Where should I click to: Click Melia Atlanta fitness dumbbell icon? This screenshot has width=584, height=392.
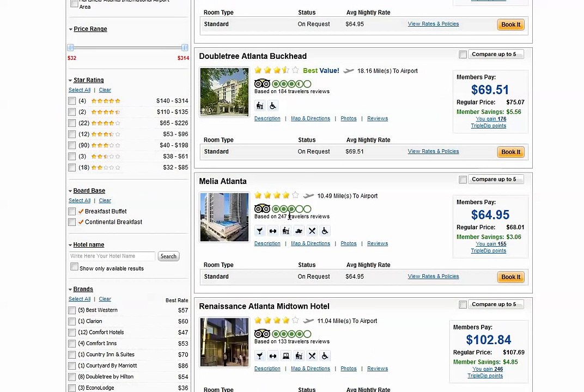click(272, 231)
